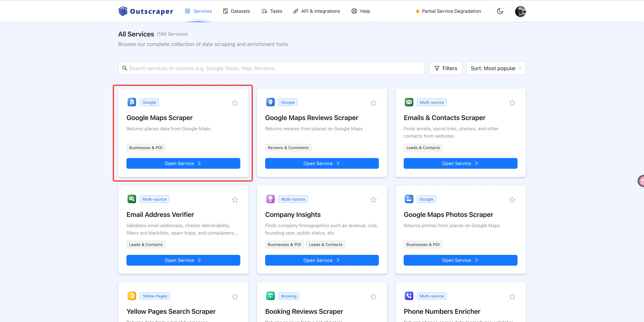Viewport: 644px width, 322px height.
Task: Click Company Insights lightbulb icon
Action: pyautogui.click(x=270, y=199)
